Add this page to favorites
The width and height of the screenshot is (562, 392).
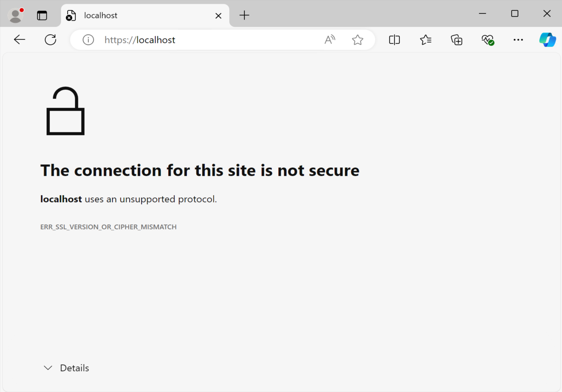[357, 39]
